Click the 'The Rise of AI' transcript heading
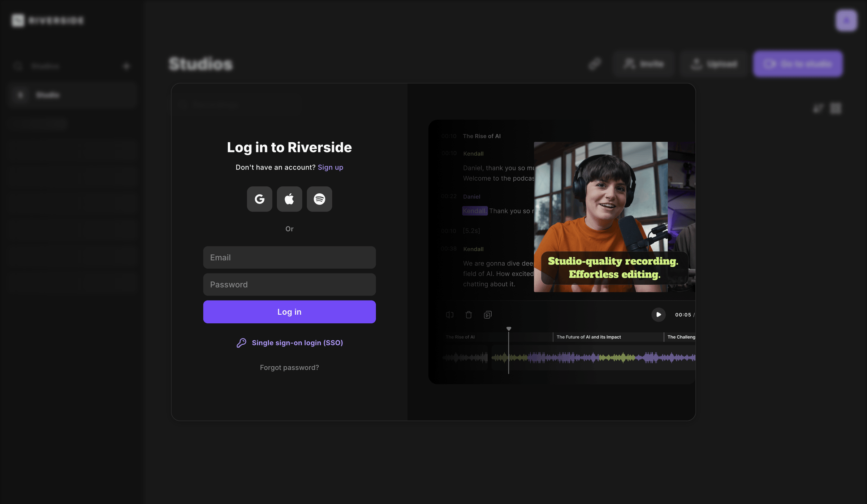 coord(482,136)
